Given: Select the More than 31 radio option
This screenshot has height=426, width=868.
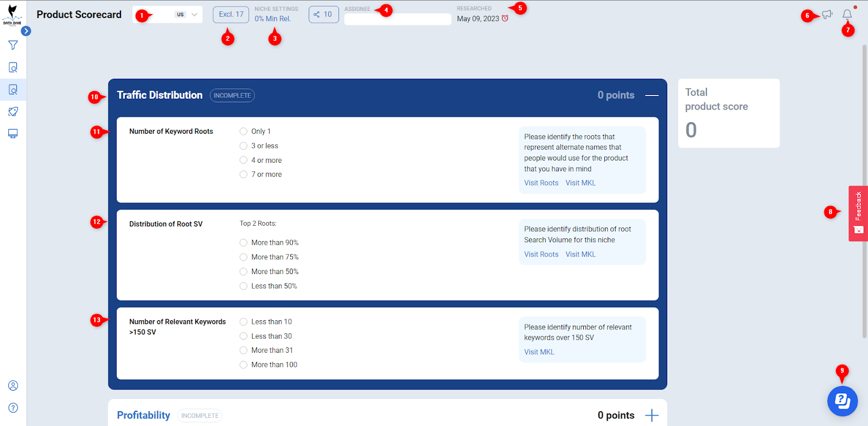Looking at the screenshot, I should click(x=244, y=351).
